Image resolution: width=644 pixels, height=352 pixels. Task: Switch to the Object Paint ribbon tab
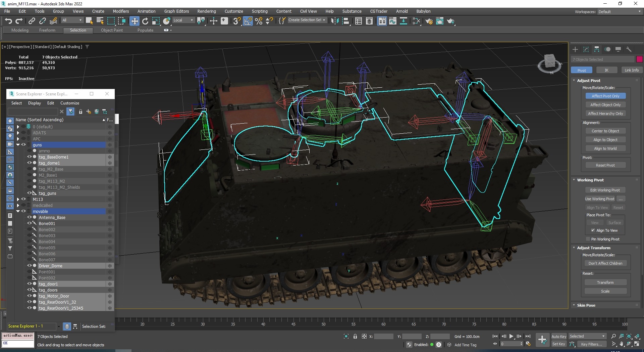coord(112,30)
